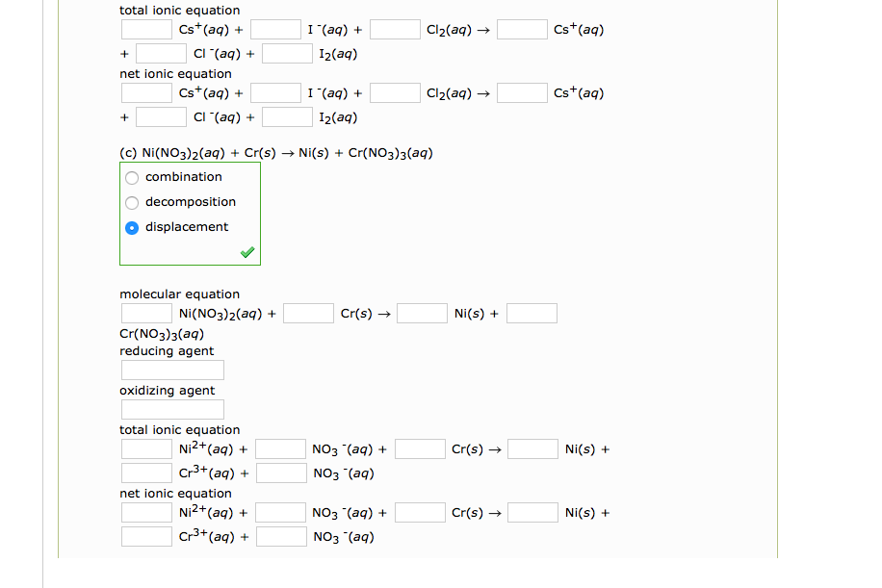This screenshot has width=882, height=588.
Task: Click the reducing agent input box
Action: [x=171, y=370]
